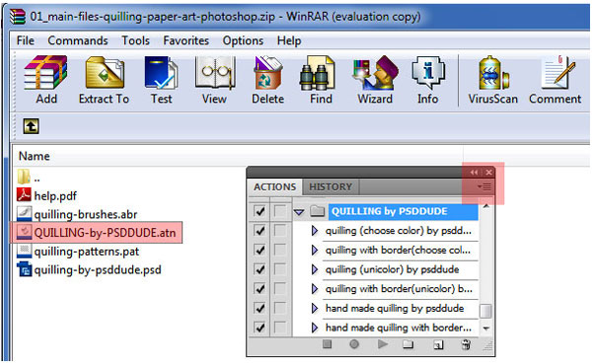The image size is (592, 364).
Task: Expand quilling with border(unicolor) triangle
Action: pos(315,288)
